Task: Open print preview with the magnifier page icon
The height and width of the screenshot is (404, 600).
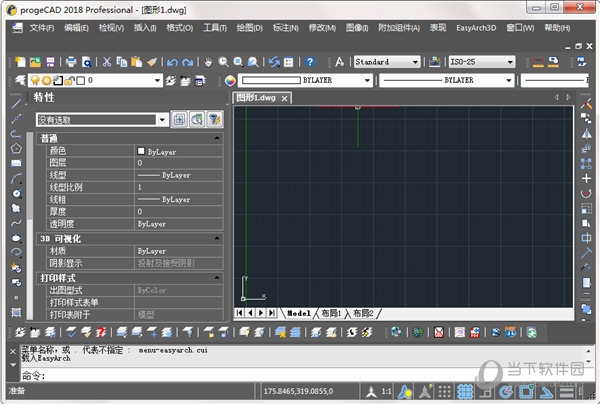Action: (x=86, y=62)
